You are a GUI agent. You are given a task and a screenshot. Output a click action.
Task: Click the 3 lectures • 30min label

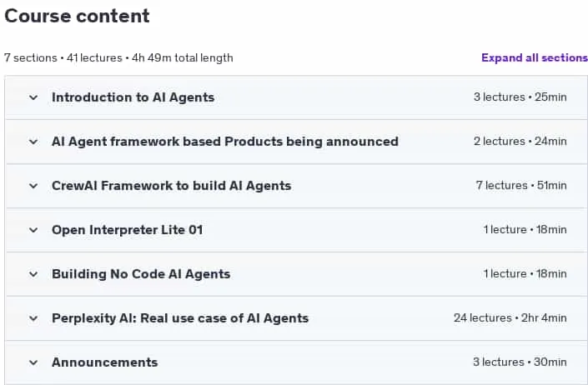coord(520,362)
